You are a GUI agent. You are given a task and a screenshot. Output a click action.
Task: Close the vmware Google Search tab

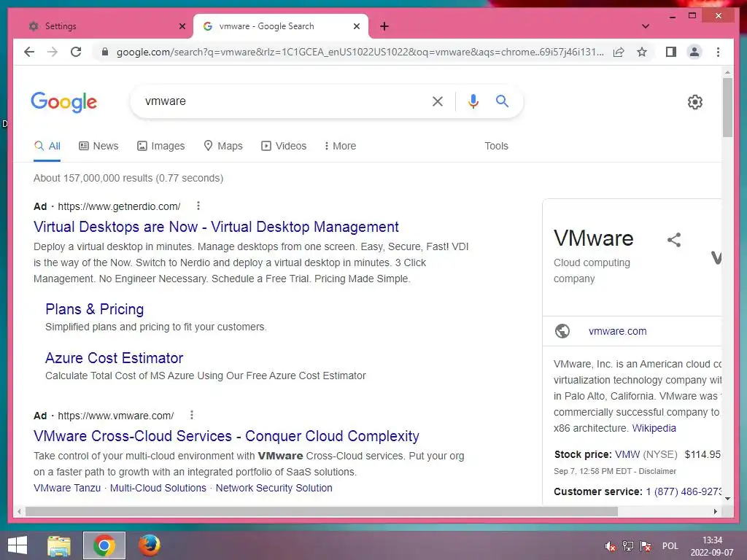coord(356,26)
